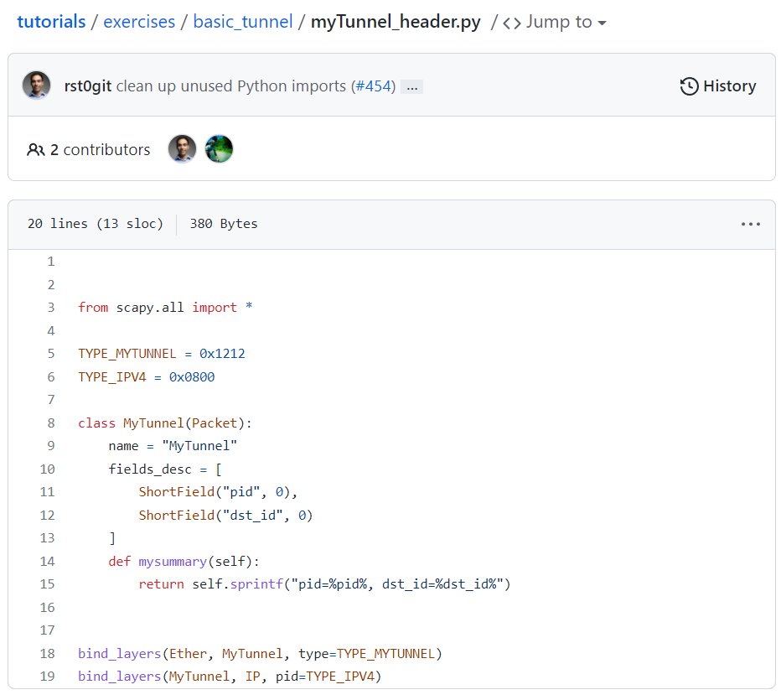Select line number 1
This screenshot has width=781, height=700.
click(x=51, y=262)
